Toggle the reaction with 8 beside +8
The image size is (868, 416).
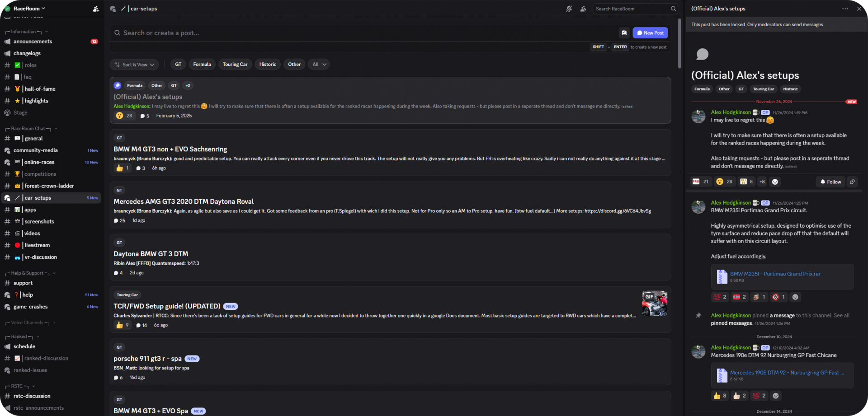coord(746,182)
